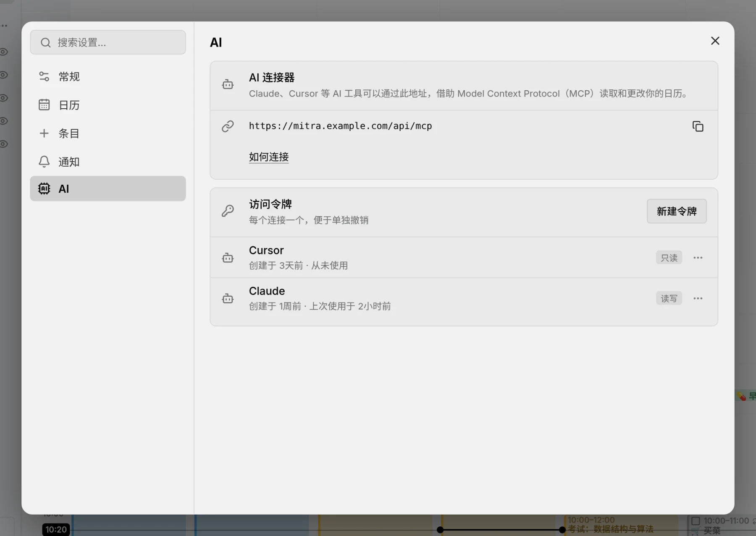This screenshot has width=756, height=536.
Task: Click the link icon beside the MCP URL
Action: 228,126
